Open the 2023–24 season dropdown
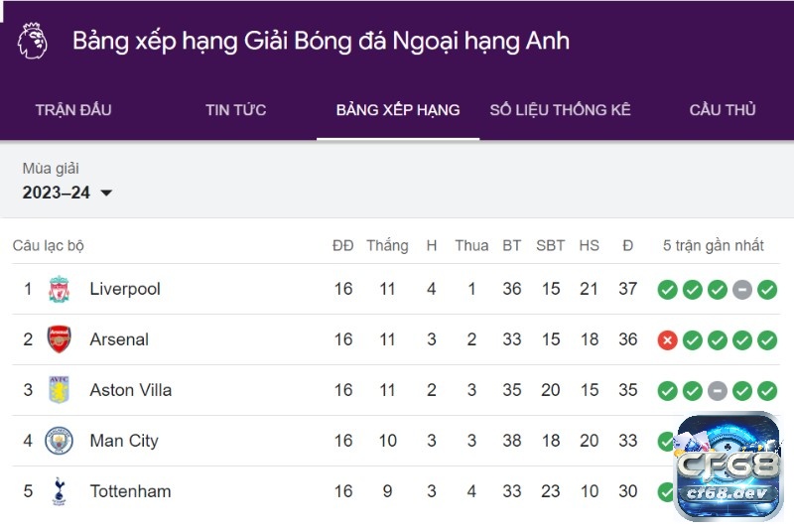 tap(66, 193)
